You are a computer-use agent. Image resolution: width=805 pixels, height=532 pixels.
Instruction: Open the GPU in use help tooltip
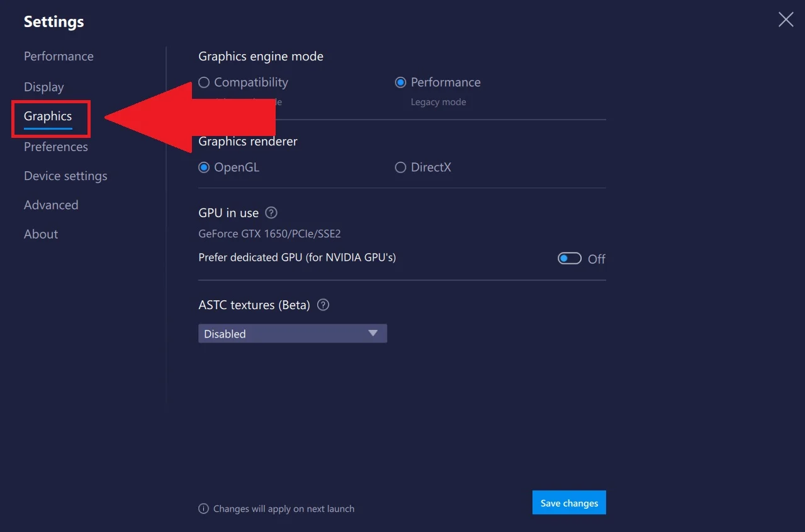(271, 213)
